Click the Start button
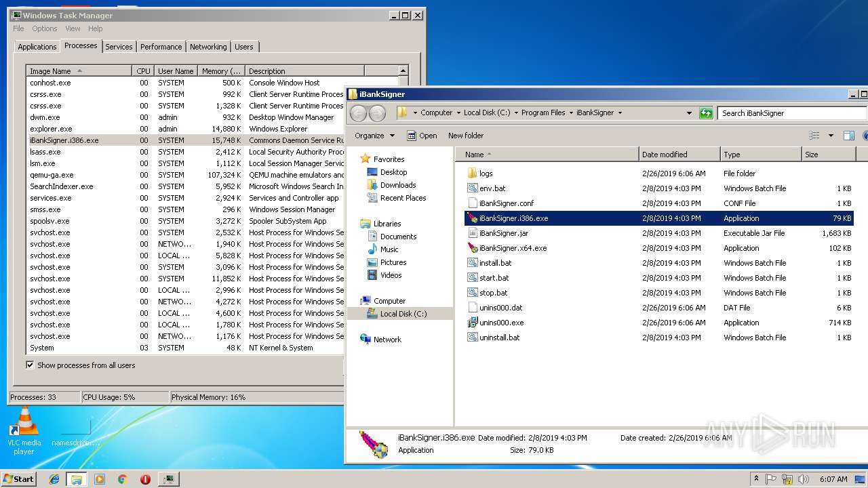868x488 pixels. 19,479
